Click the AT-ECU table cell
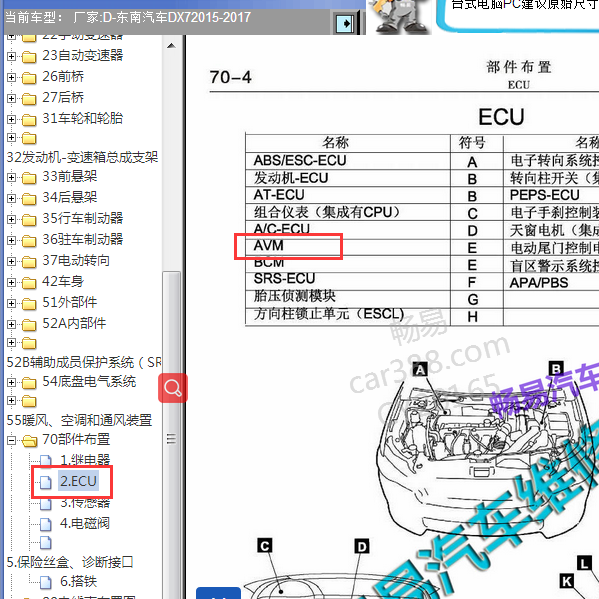The image size is (599, 599). point(347,195)
